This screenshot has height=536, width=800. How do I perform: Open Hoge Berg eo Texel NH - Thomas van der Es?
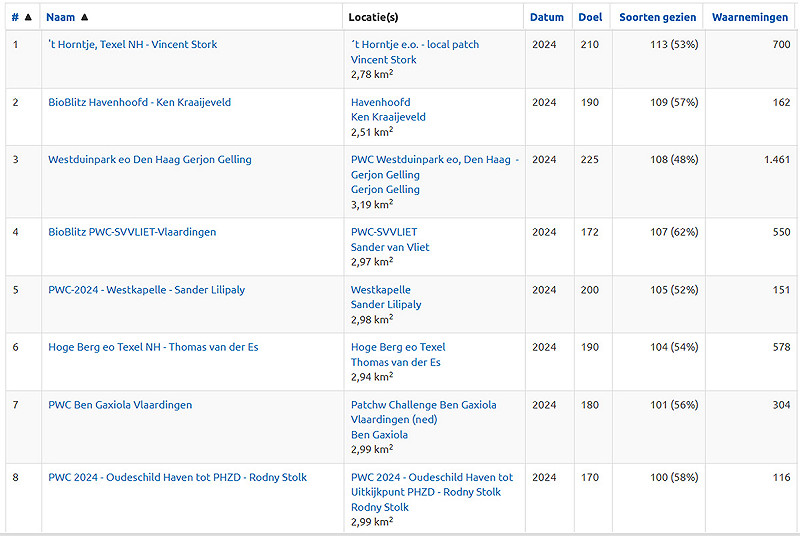point(153,347)
